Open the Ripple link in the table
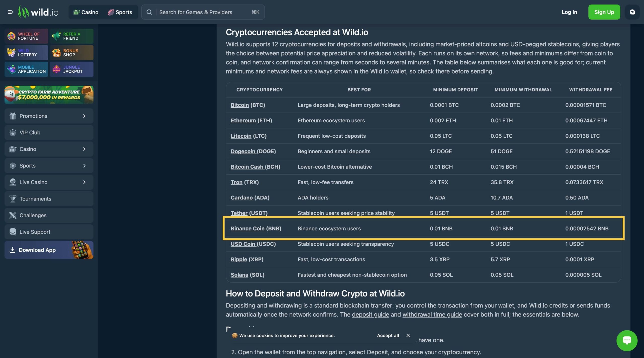Viewport: 644px width, 358px height. coord(239,260)
